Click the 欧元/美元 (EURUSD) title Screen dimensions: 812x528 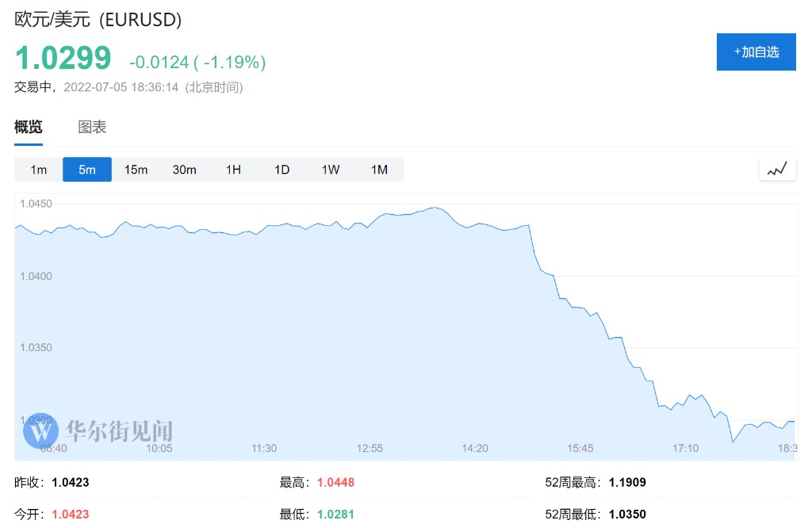[x=98, y=20]
